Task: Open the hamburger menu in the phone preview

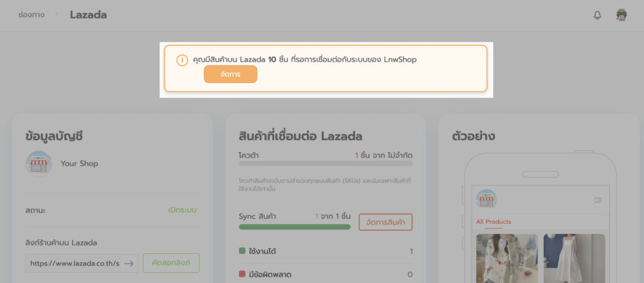Action: tap(597, 199)
